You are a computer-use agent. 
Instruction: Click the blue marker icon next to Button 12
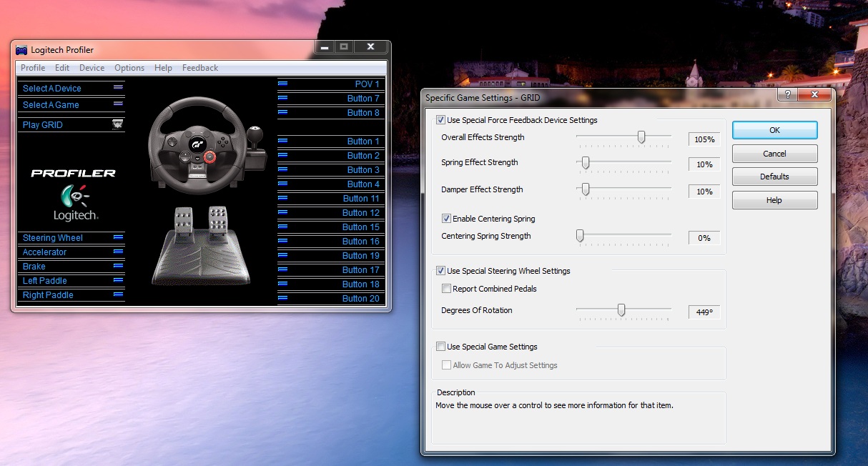pos(282,212)
